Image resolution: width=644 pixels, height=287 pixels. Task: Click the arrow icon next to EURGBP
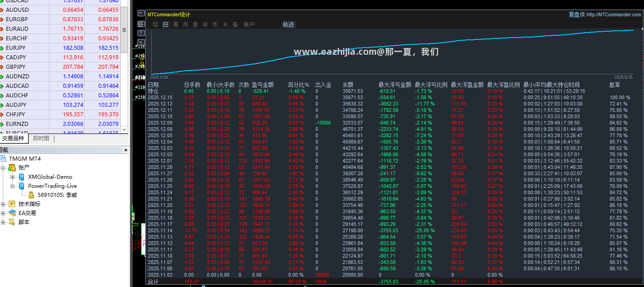point(2,19)
